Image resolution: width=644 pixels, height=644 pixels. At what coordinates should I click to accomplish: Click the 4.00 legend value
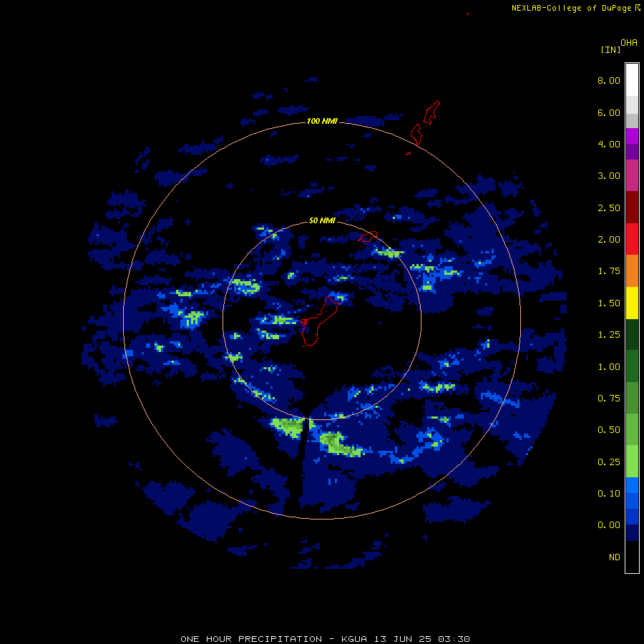(609, 144)
